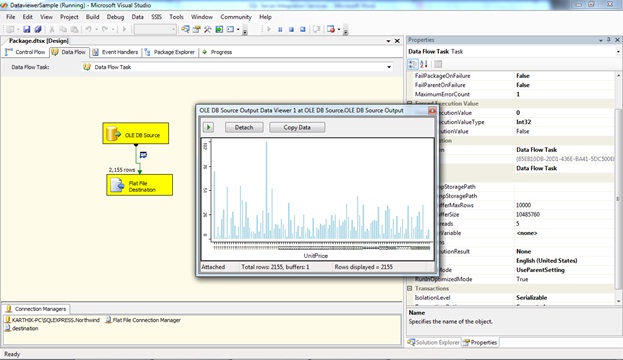623x360 pixels.
Task: Collapse the Forced Execution Value category
Action: [410, 103]
